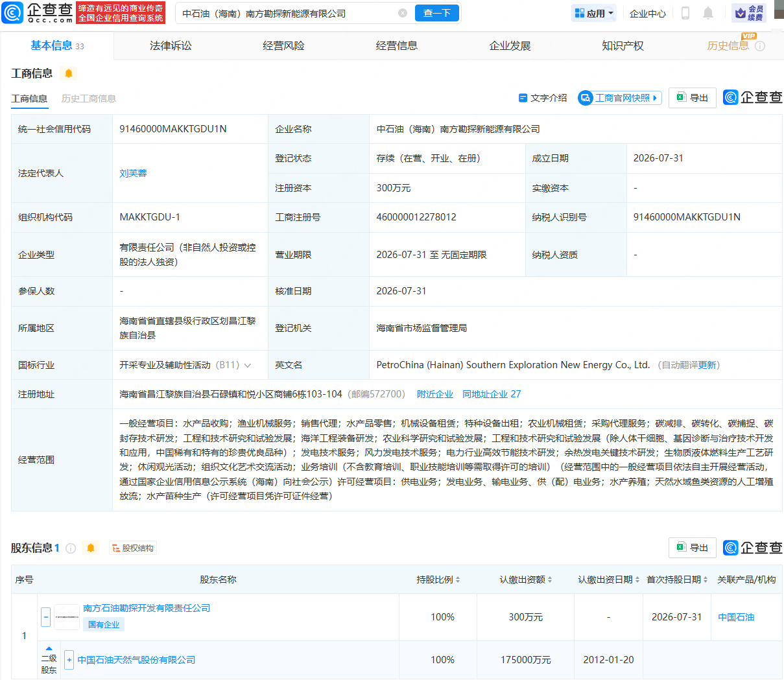Click the 国有企业 tag
Screen dimensions: 784x680
click(x=104, y=624)
